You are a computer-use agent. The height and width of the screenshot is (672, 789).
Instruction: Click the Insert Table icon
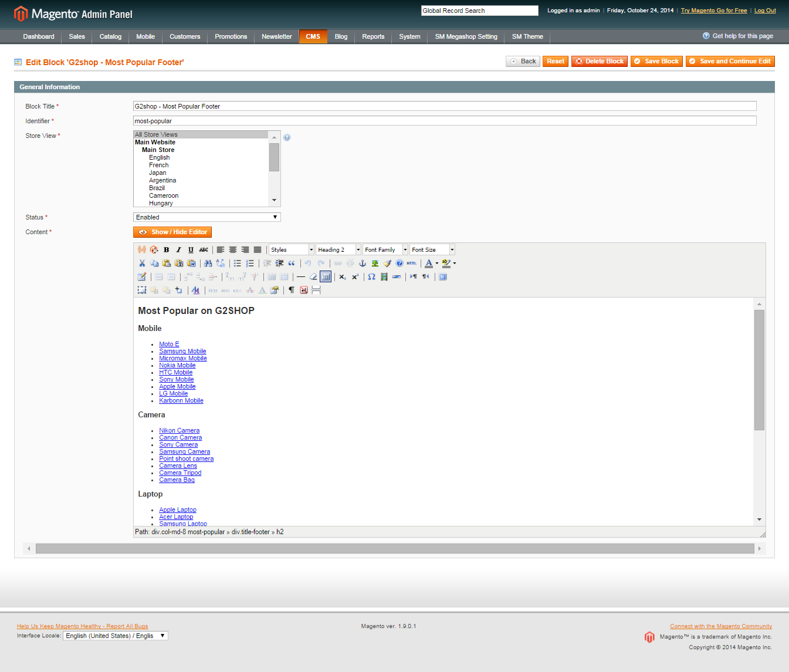[141, 276]
